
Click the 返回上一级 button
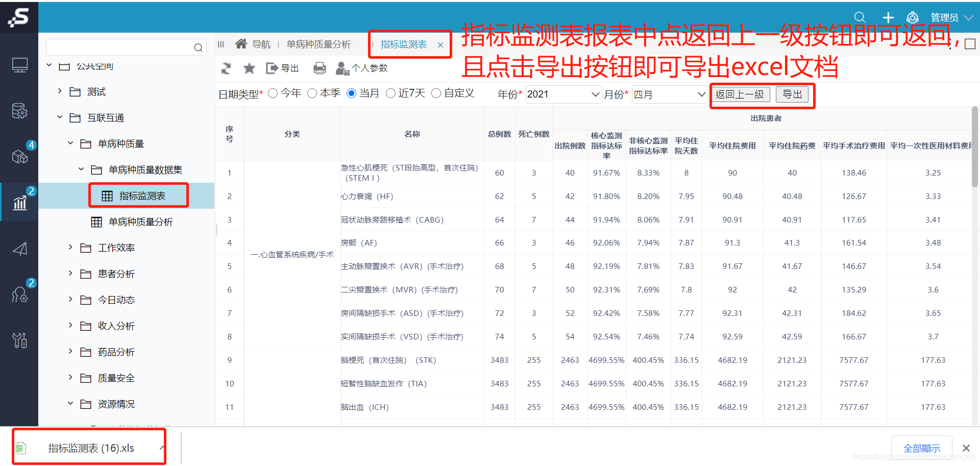point(740,94)
